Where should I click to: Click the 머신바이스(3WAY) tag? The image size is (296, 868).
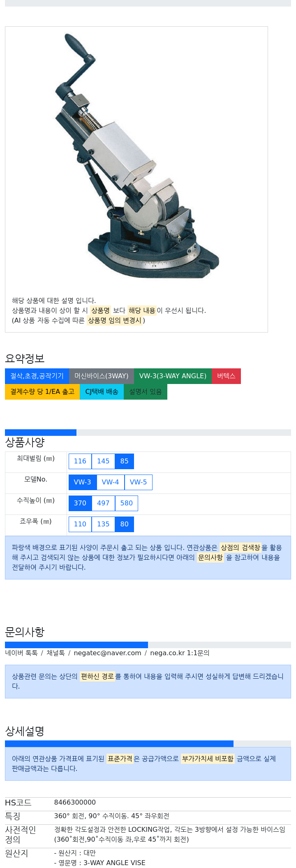102,376
